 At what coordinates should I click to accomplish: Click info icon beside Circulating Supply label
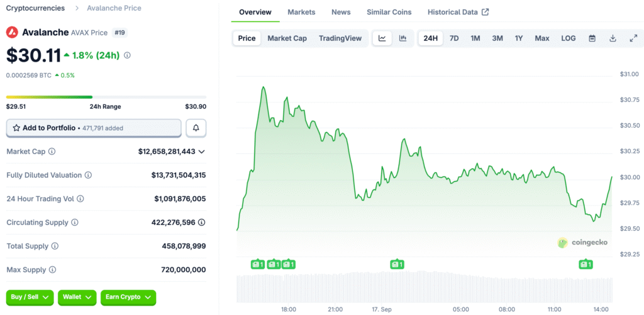coord(74,223)
